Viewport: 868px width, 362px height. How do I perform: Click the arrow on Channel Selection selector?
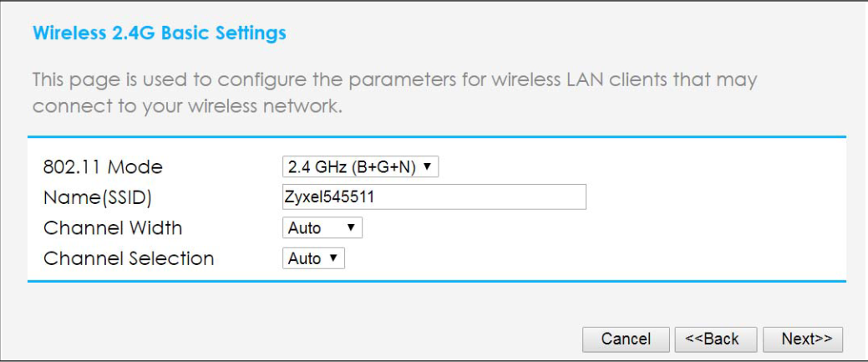pos(334,259)
